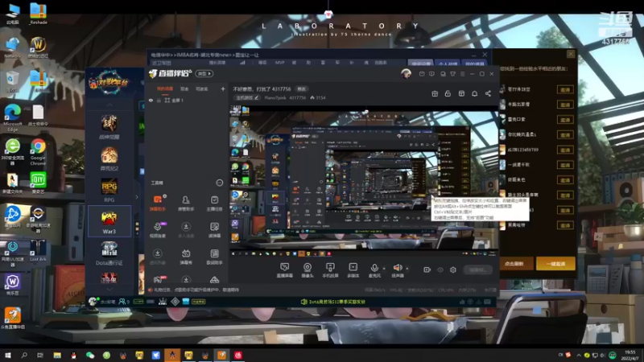Click the mode switch pill beside app logo

204,73
